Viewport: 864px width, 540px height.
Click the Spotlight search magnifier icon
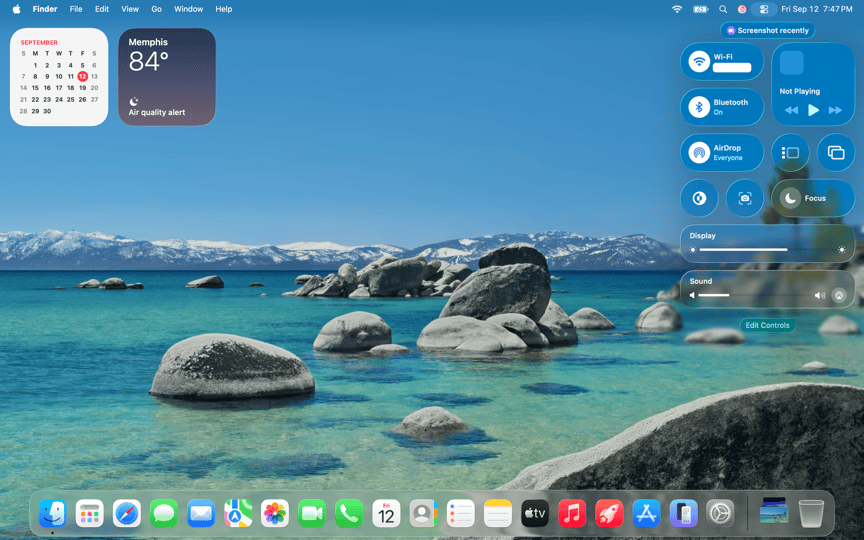point(723,9)
